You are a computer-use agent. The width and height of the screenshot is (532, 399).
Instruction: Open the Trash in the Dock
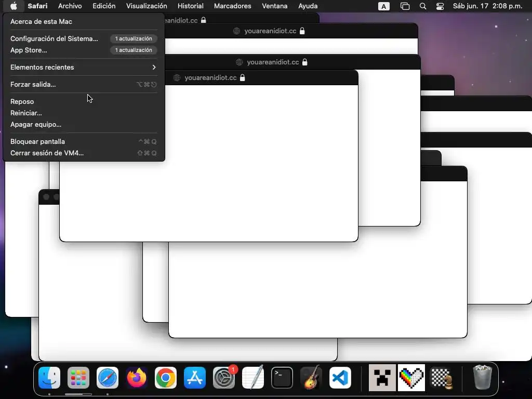coord(482,377)
